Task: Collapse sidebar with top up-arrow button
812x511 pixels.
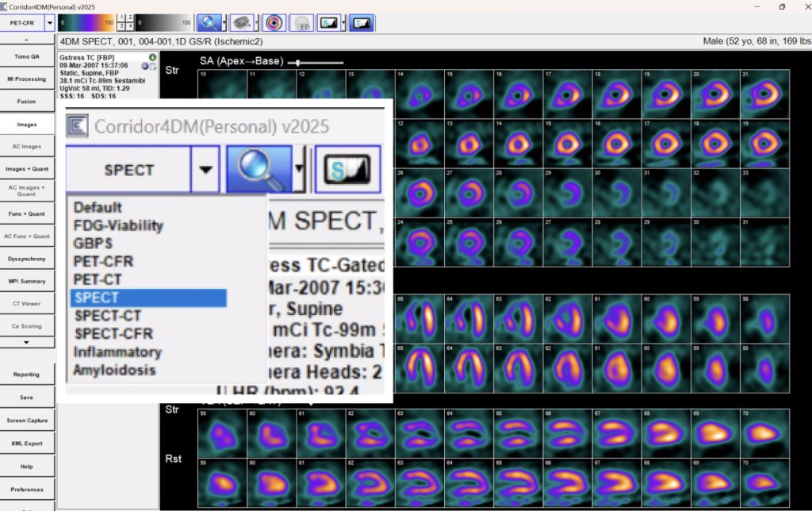Action: click(27, 39)
